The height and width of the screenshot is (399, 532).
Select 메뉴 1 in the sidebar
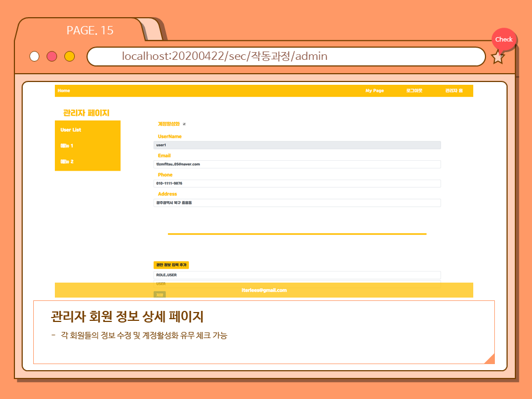67,146
